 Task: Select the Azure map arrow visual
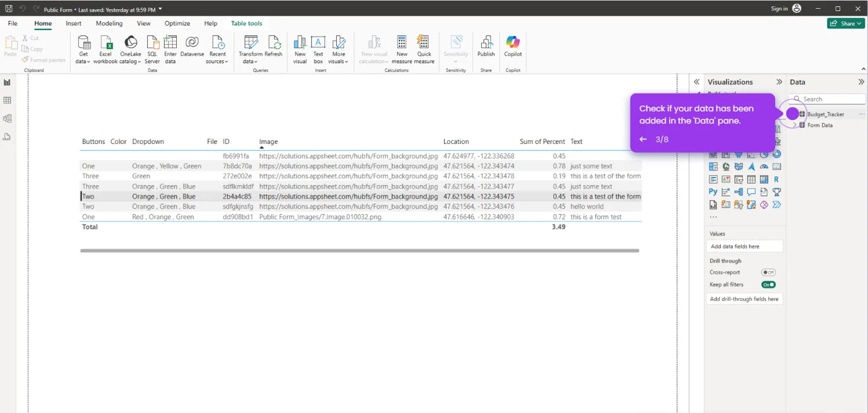[x=751, y=167]
